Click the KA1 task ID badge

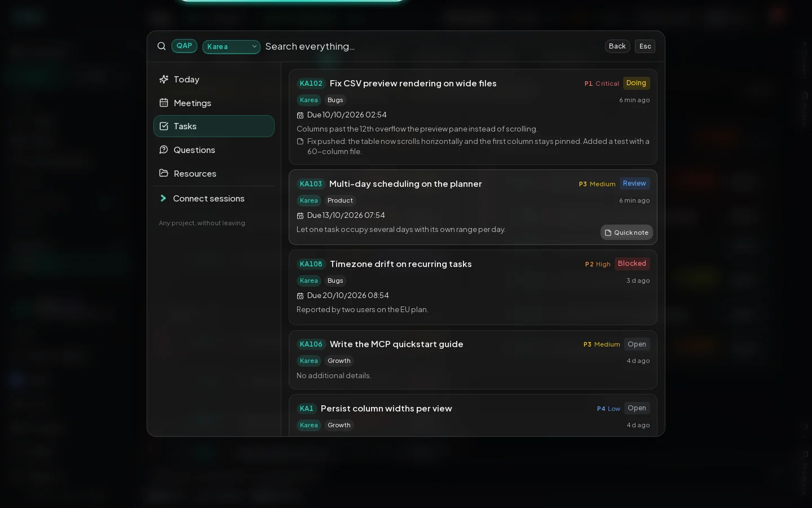tap(306, 409)
